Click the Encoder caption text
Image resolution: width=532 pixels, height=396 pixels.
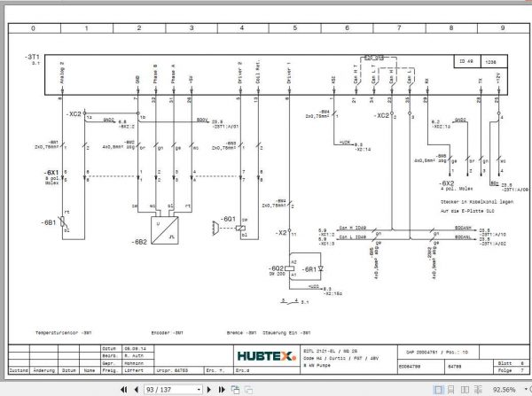point(168,332)
